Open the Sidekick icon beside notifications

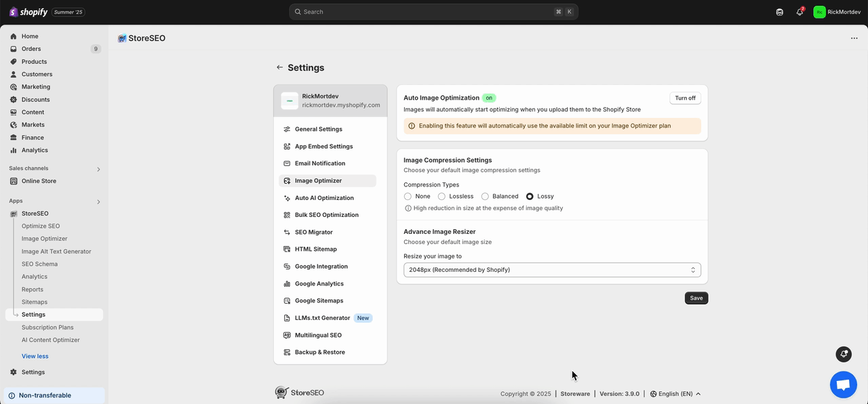(x=780, y=12)
